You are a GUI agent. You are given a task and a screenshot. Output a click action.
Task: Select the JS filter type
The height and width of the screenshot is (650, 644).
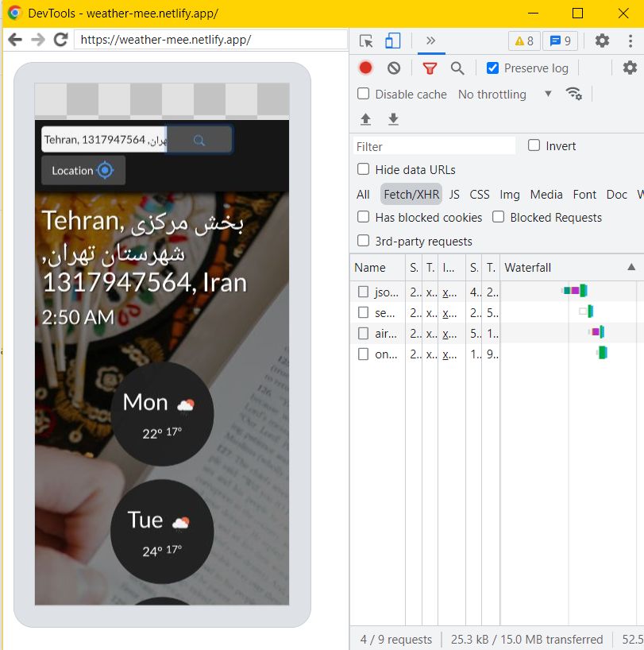454,195
